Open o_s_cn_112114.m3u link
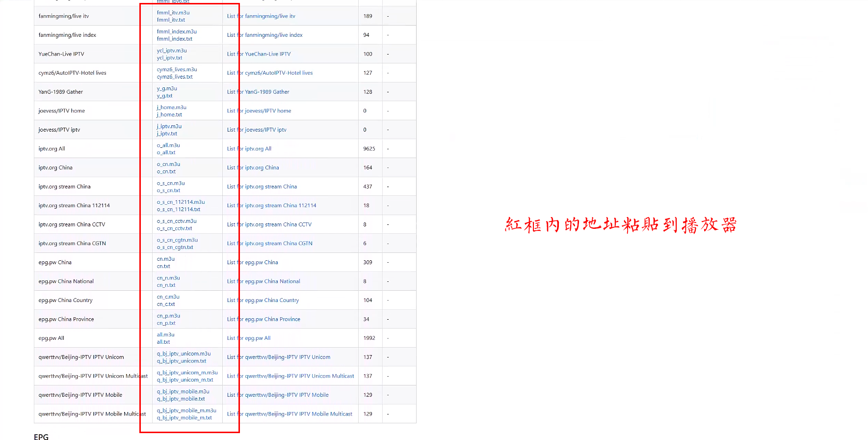 pos(181,202)
